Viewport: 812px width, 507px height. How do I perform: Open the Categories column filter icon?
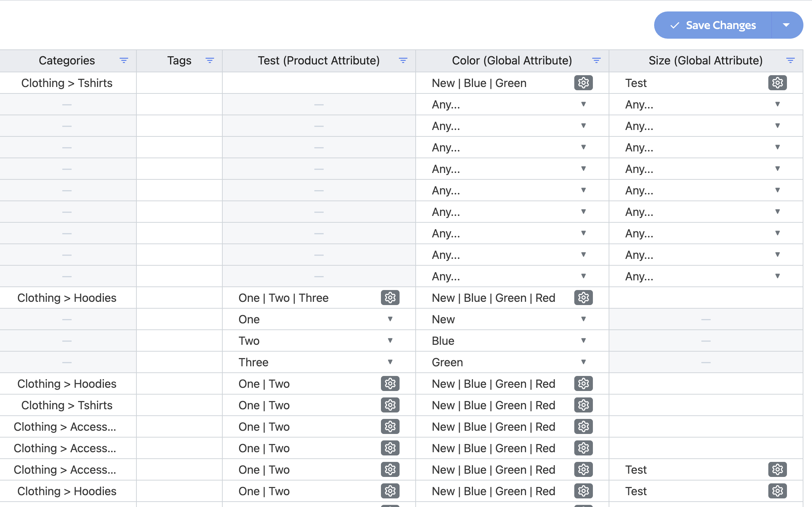point(124,61)
